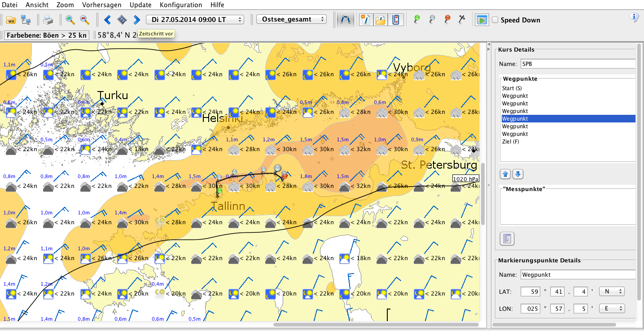Step forward one time step with right arrow

[x=136, y=20]
